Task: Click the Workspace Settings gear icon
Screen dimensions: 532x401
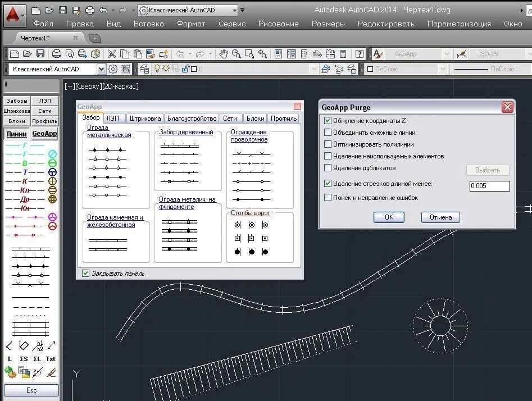Action: [113, 69]
